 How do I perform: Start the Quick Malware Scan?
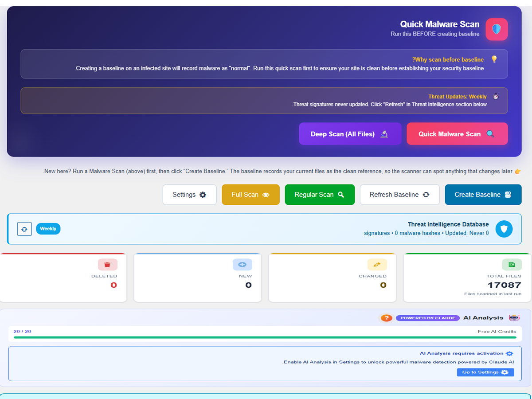(x=457, y=134)
